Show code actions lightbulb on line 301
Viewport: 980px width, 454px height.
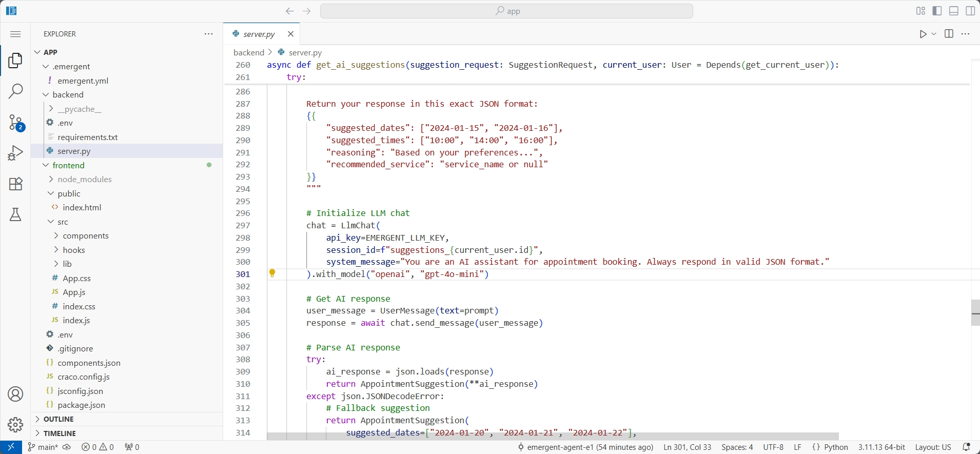tap(272, 273)
